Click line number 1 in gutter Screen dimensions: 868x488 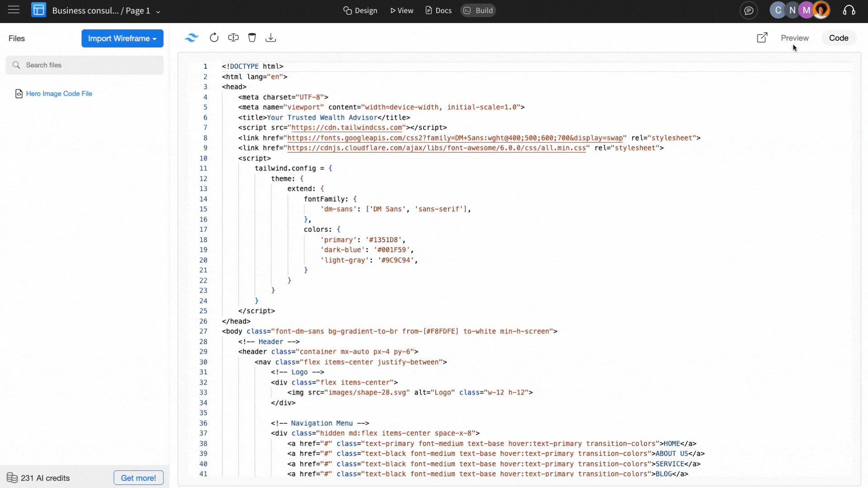coord(205,66)
